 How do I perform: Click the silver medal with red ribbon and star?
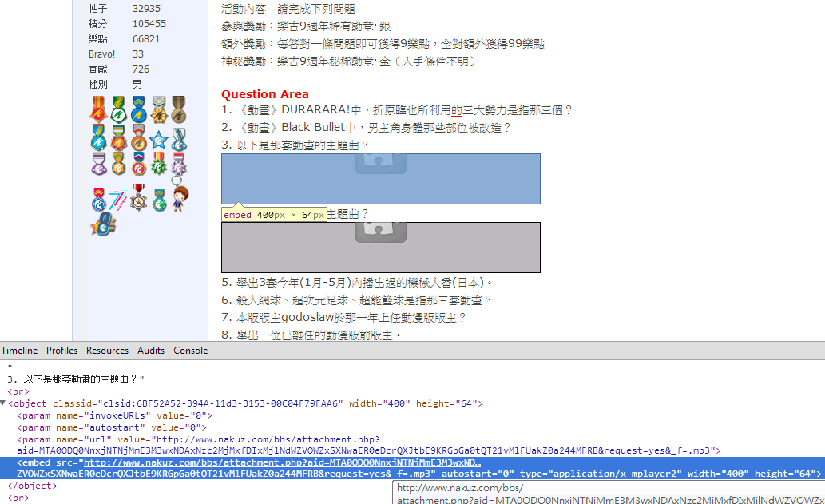(139, 198)
